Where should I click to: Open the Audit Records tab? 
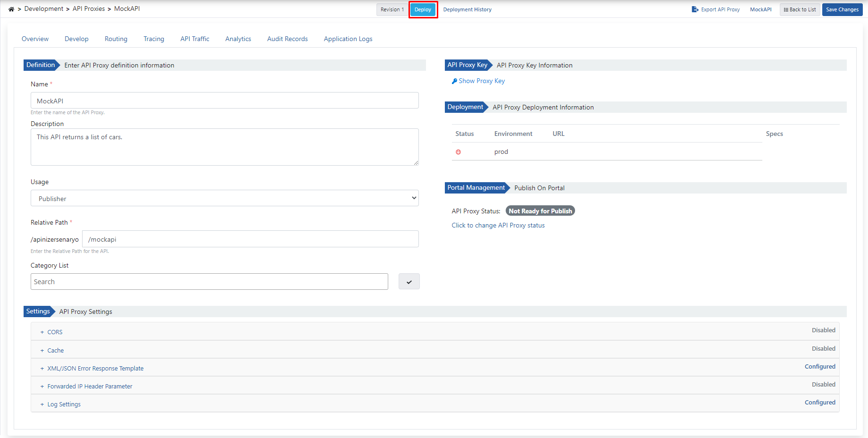287,39
